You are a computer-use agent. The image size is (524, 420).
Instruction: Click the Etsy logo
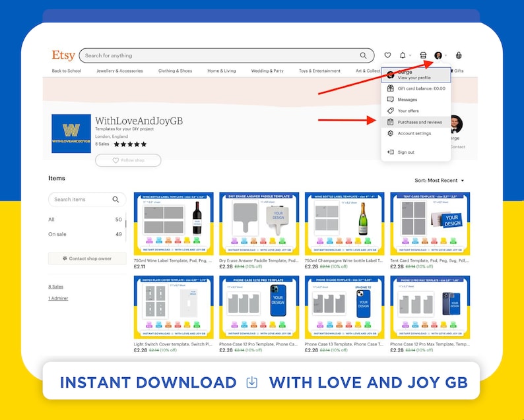pos(63,55)
